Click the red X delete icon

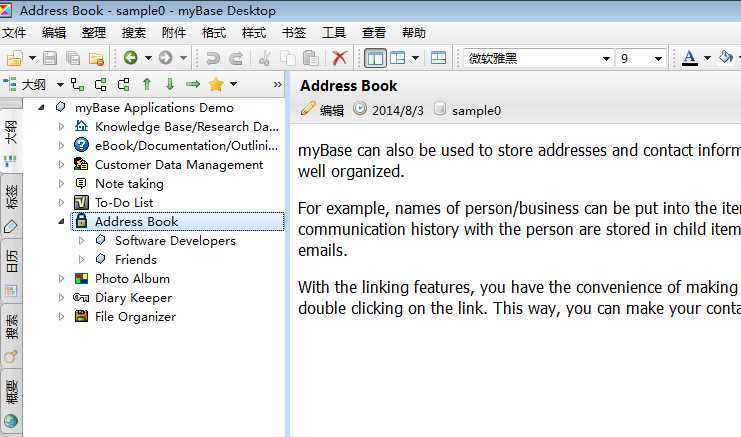pyautogui.click(x=339, y=58)
